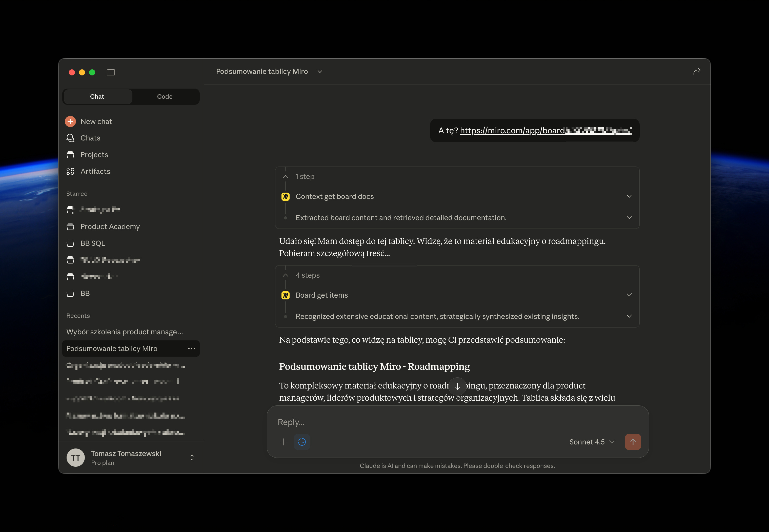This screenshot has height=532, width=769.
Task: Toggle the extended thinking clock icon
Action: (302, 442)
